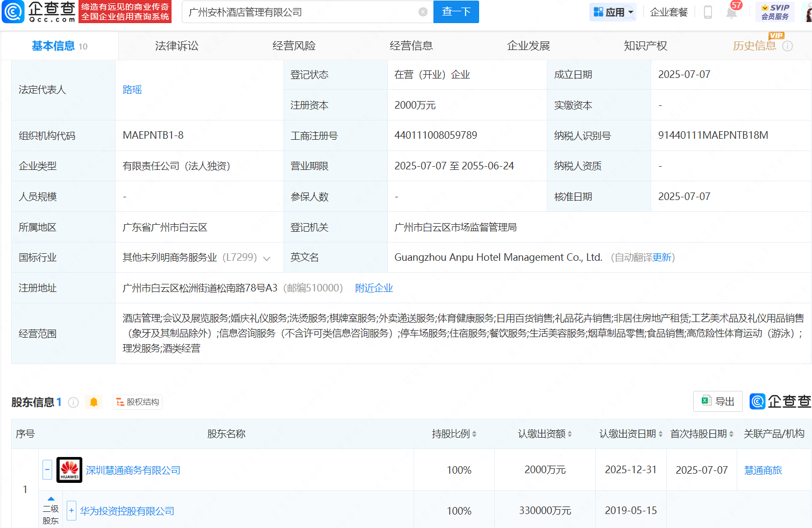Click the 所属地区 value 广东省广州市白云区

[165, 227]
